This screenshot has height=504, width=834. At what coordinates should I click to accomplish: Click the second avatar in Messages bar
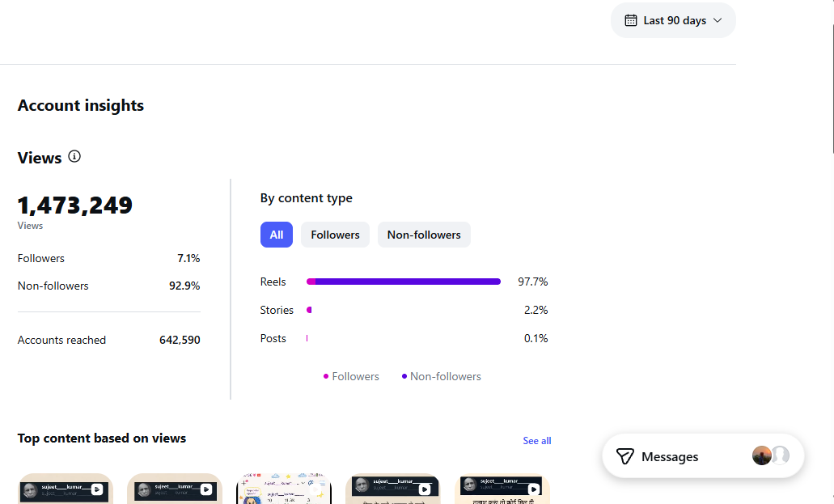(x=781, y=455)
